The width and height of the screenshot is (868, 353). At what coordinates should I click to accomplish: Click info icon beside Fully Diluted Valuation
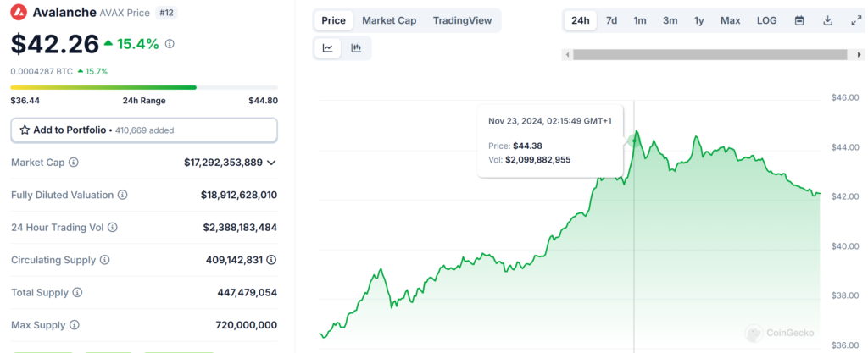(x=122, y=195)
